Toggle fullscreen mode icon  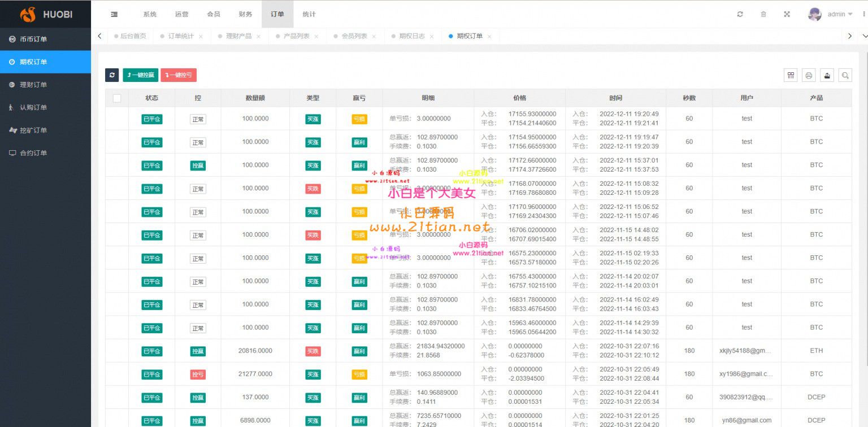pos(787,14)
